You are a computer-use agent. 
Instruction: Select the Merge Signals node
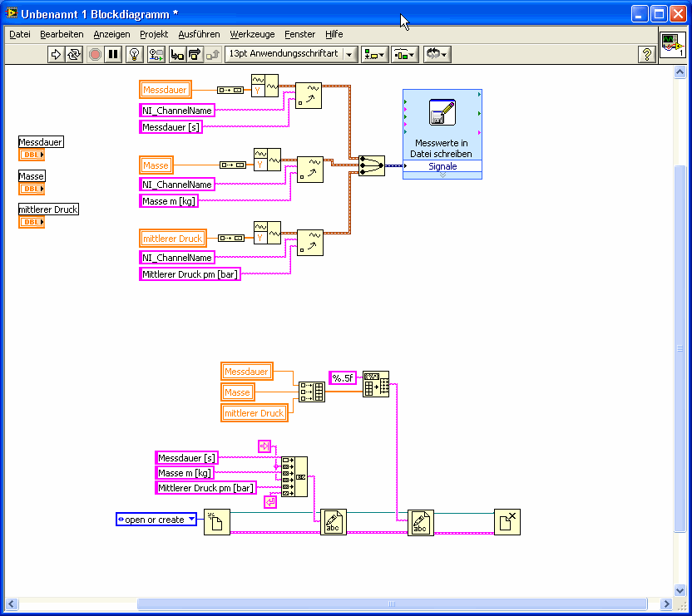[x=372, y=165]
